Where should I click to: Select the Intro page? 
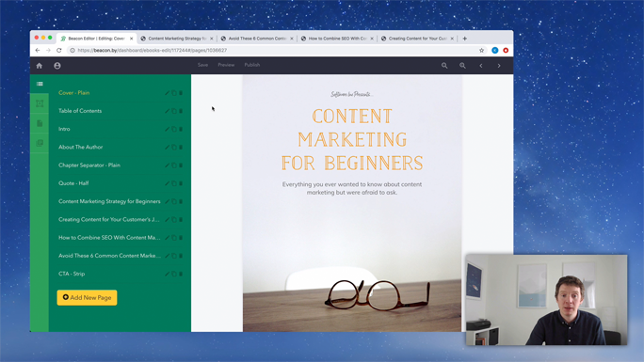click(64, 129)
